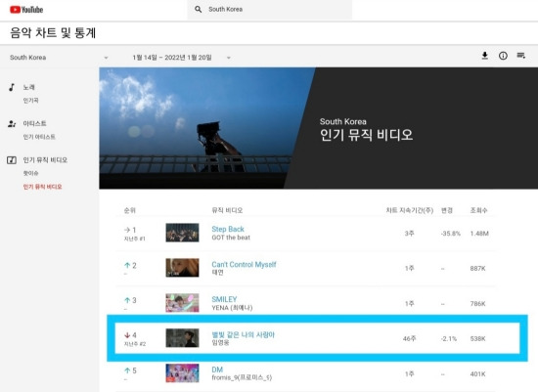Click the music note songs icon
Viewport: 538px width, 392px height.
pos(12,87)
